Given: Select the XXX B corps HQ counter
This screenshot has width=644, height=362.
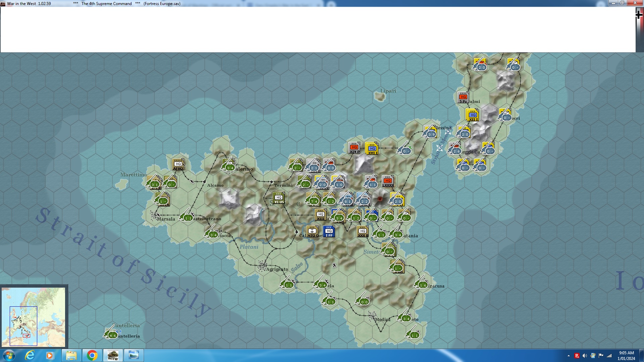Looking at the screenshot, I should tap(363, 231).
